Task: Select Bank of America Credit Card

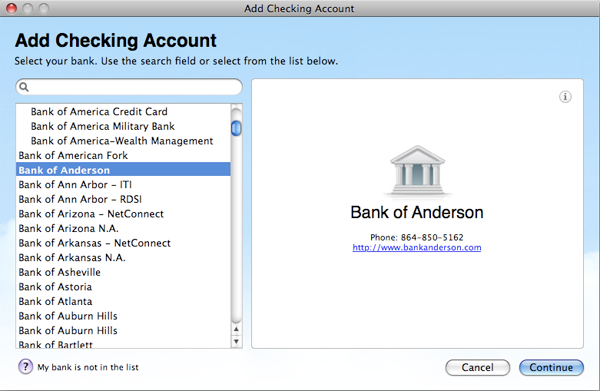Action: tap(123, 112)
